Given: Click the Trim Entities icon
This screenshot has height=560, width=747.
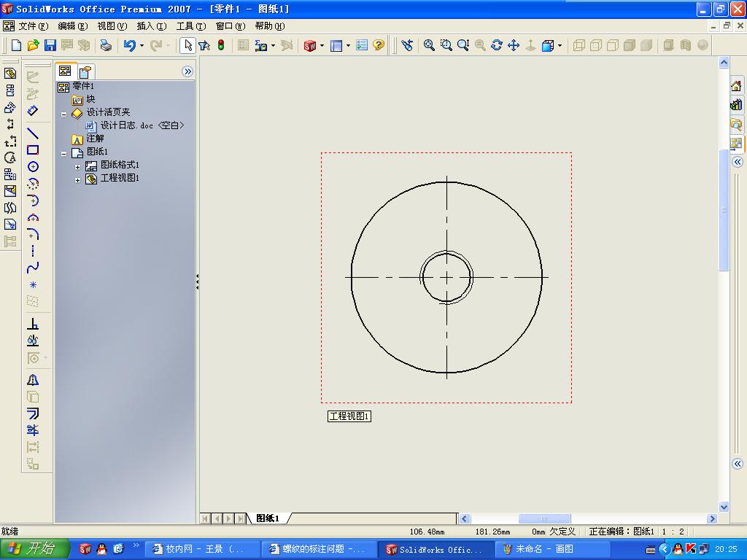Looking at the screenshot, I should 32,430.
